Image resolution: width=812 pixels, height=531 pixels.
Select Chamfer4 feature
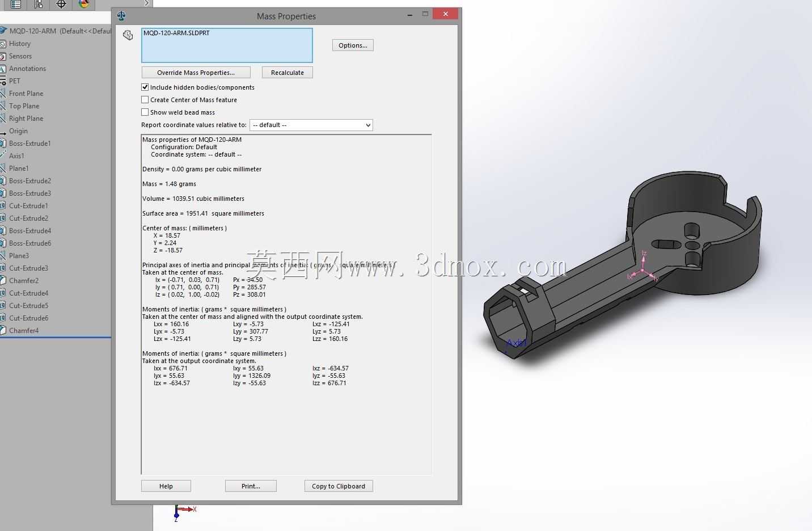24,331
